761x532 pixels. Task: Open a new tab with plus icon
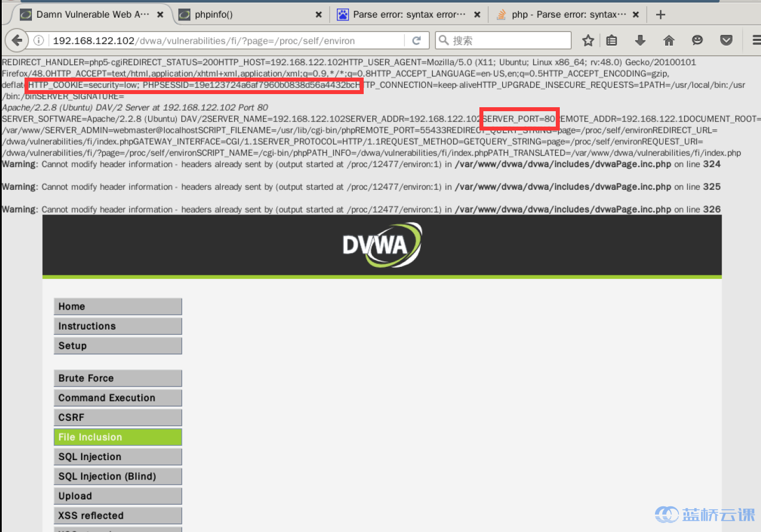pyautogui.click(x=661, y=15)
